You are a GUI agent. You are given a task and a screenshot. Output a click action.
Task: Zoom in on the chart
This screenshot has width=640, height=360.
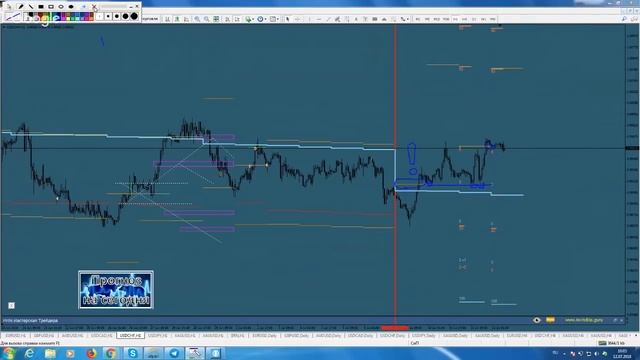(x=197, y=19)
